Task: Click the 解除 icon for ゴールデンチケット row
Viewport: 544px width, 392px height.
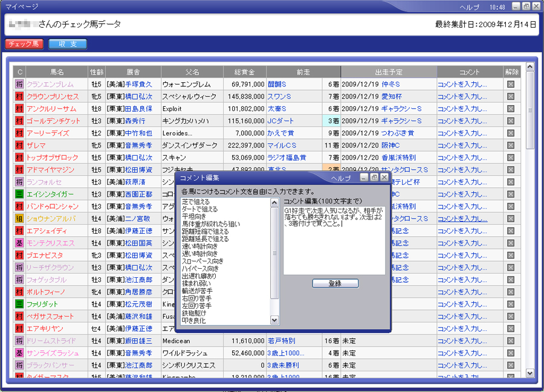Action: point(511,121)
